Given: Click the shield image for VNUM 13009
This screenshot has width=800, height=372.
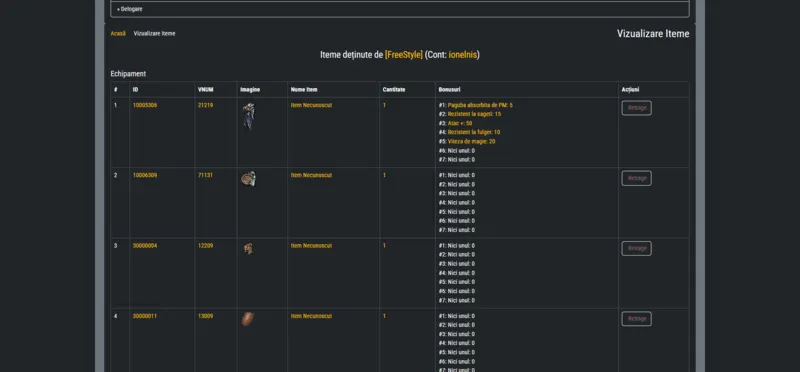Looking at the screenshot, I should 248,319.
